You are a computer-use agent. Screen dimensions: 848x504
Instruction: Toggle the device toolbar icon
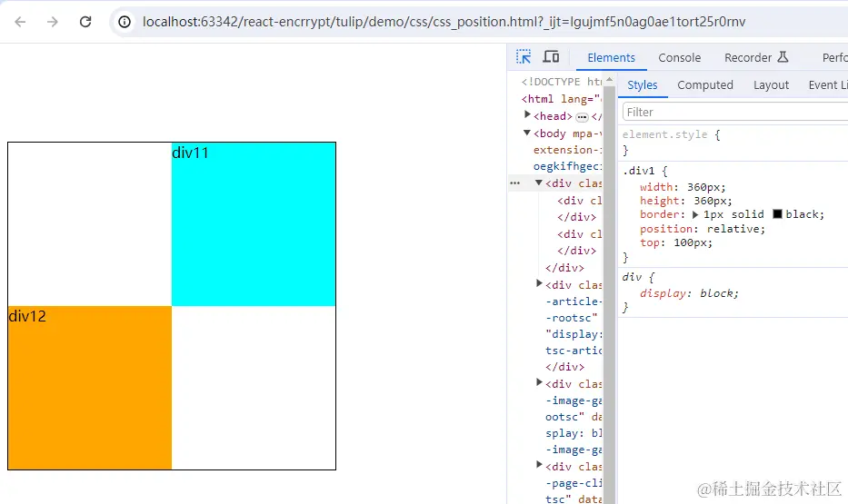tap(551, 56)
